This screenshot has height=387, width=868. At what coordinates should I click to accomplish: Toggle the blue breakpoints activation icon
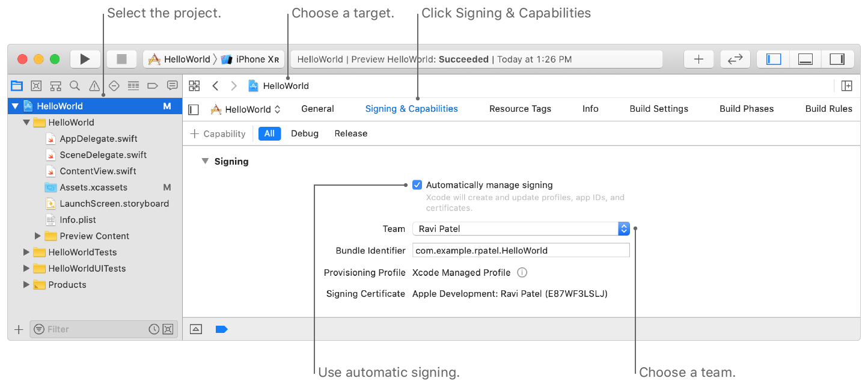click(x=221, y=329)
